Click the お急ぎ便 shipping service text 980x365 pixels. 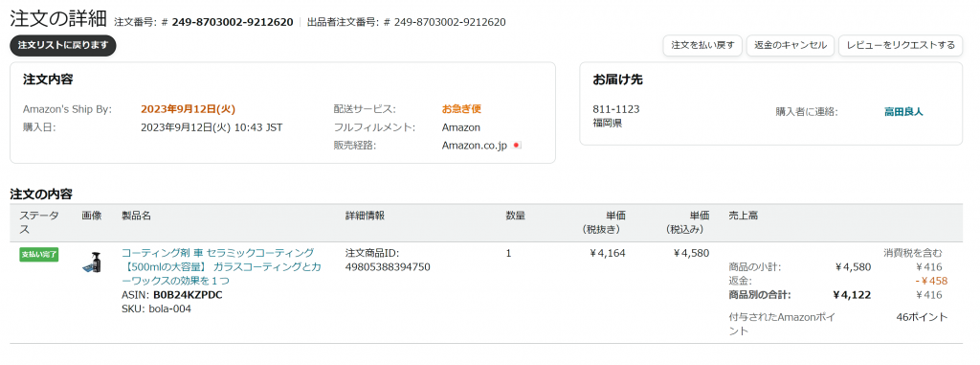click(x=461, y=109)
